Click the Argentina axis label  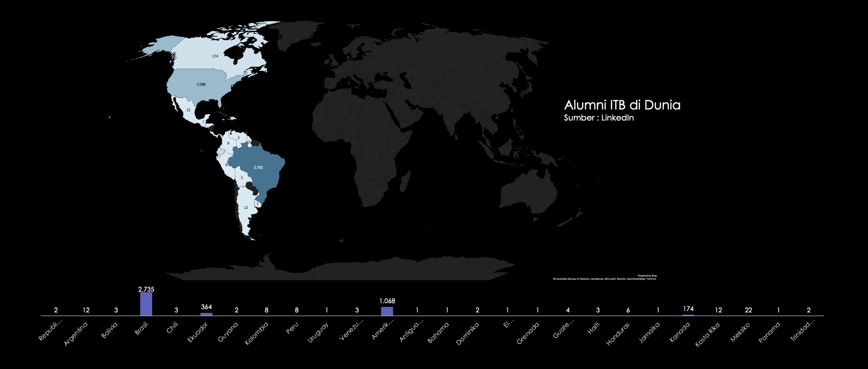(76, 334)
